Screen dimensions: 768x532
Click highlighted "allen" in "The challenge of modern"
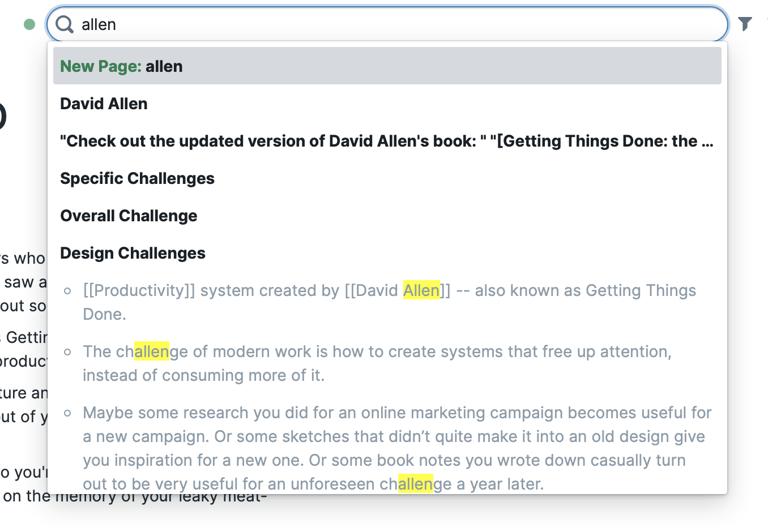click(x=152, y=351)
